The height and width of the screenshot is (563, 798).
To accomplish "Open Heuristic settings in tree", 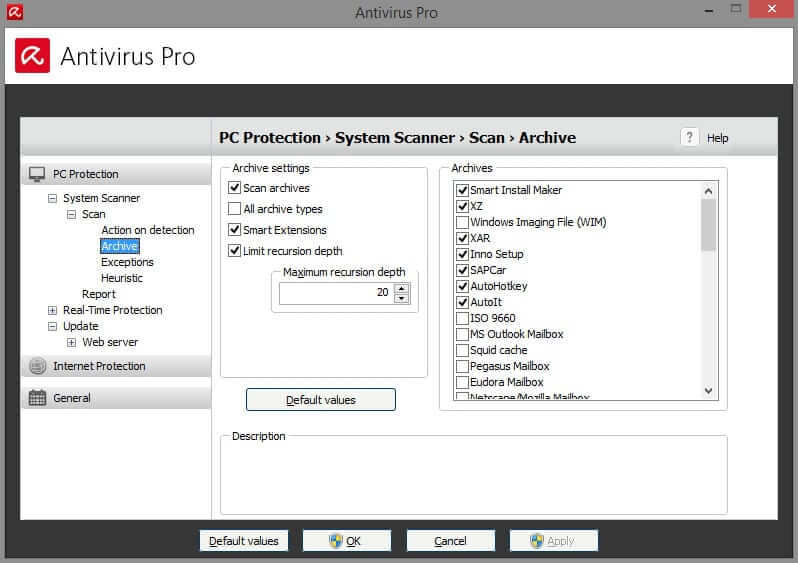I will (122, 278).
